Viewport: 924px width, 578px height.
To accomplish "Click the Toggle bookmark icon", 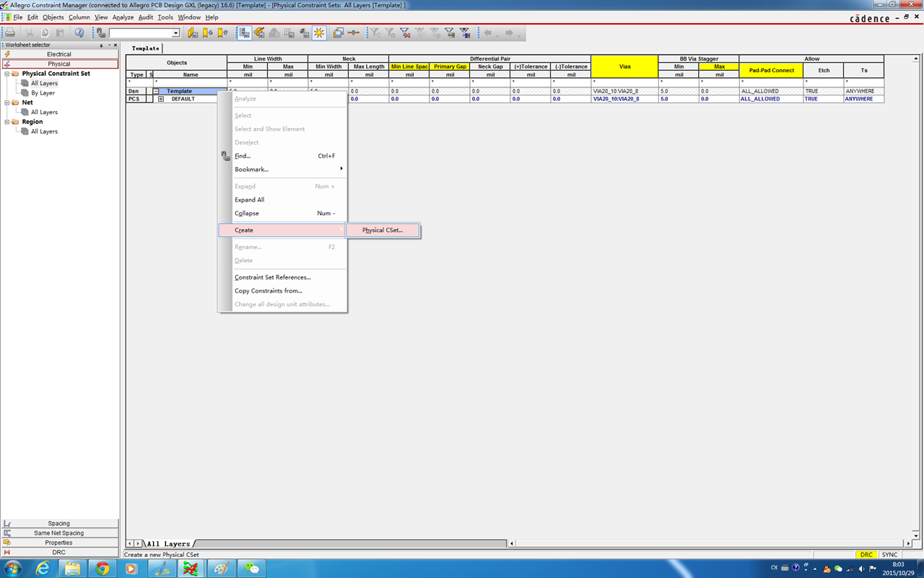I will coord(193,33).
